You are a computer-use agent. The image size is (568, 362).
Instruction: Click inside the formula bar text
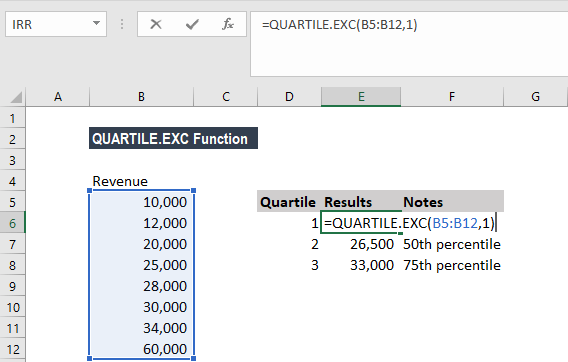339,25
